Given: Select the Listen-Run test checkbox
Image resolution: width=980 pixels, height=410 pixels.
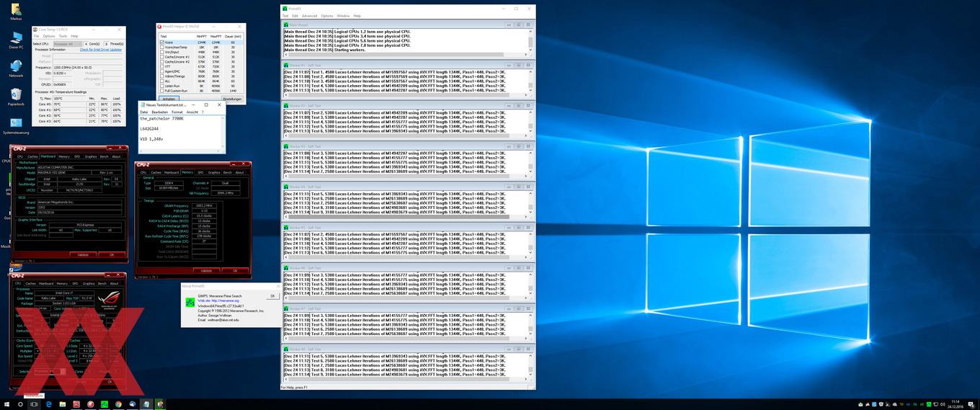Looking at the screenshot, I should tap(161, 86).
